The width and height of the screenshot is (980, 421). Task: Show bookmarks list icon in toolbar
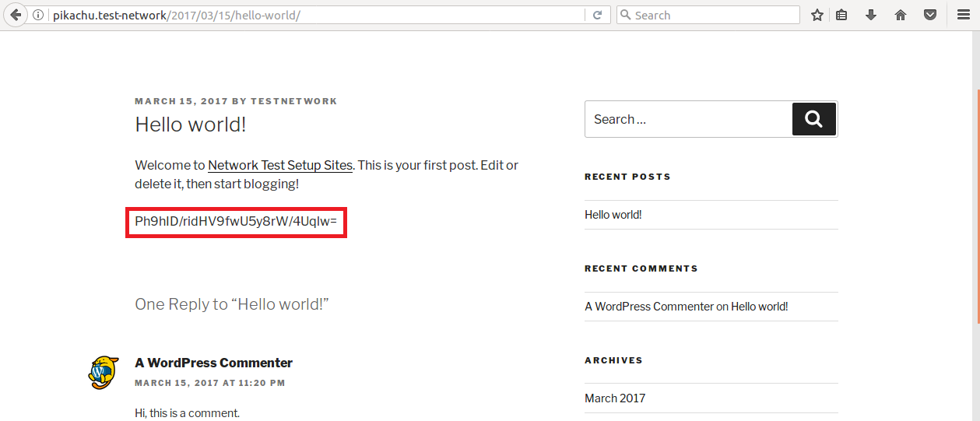[841, 15]
